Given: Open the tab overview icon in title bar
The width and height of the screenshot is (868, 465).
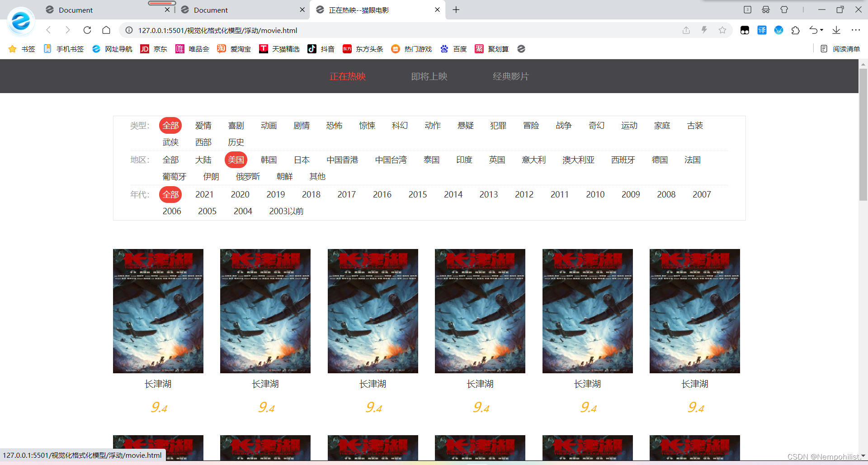Looking at the screenshot, I should click(x=747, y=9).
